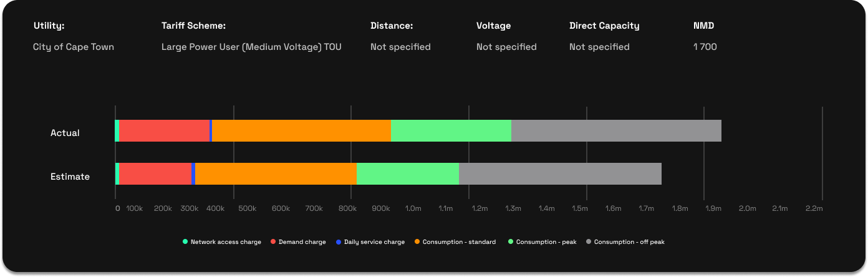Click the Estimate row label

click(x=70, y=177)
